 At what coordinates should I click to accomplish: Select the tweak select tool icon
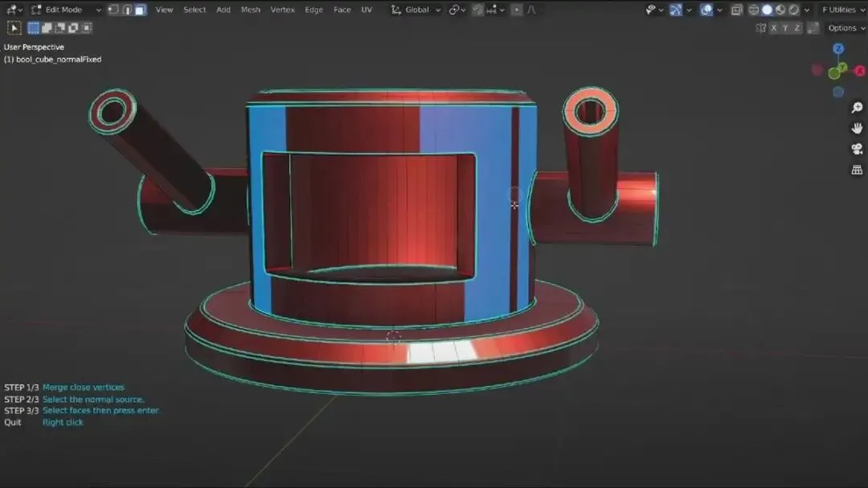click(x=14, y=28)
